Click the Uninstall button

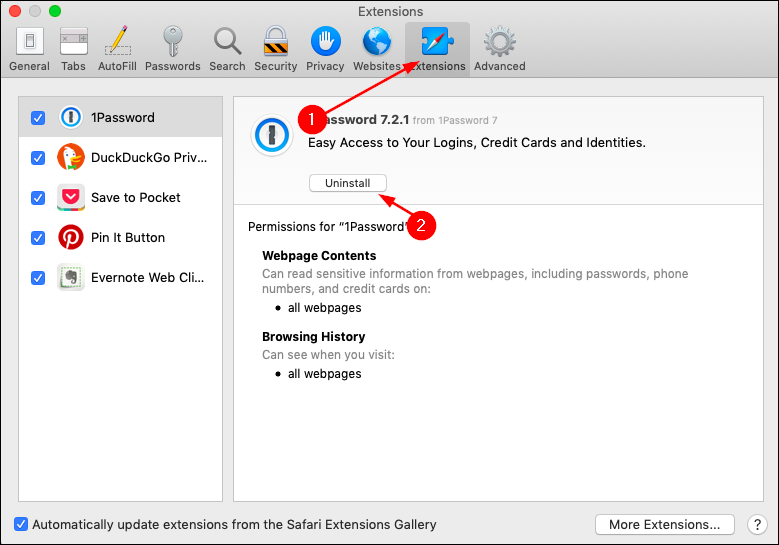(348, 183)
